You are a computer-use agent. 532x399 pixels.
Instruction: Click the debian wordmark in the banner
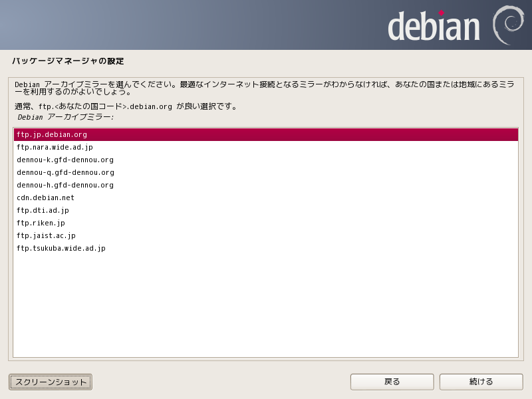434,27
